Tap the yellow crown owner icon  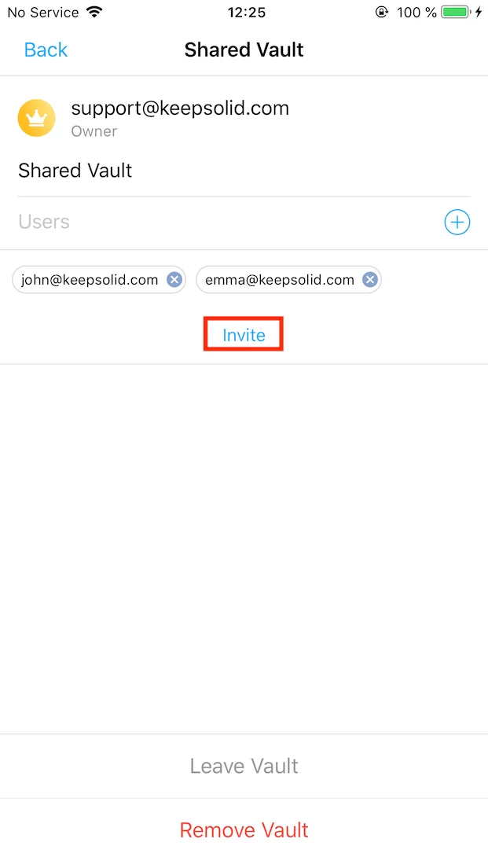36,118
